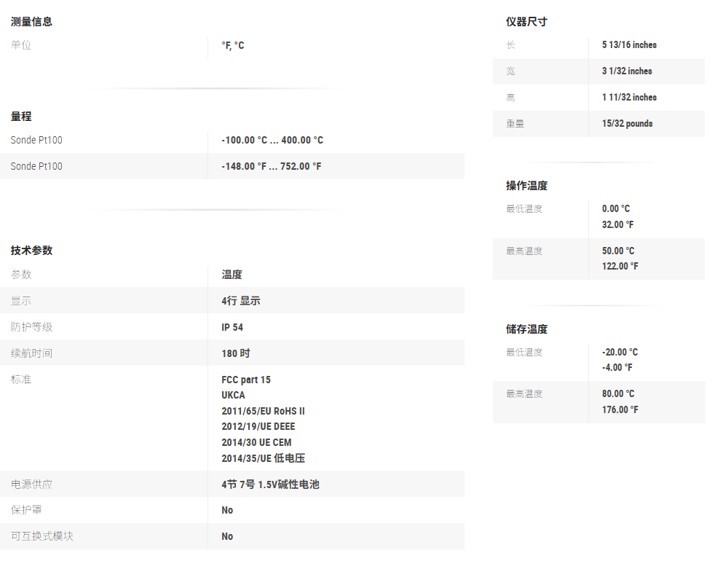The image size is (728, 569).
Task: Select the 2011/65/EU RoHS II entry
Action: [x=263, y=411]
